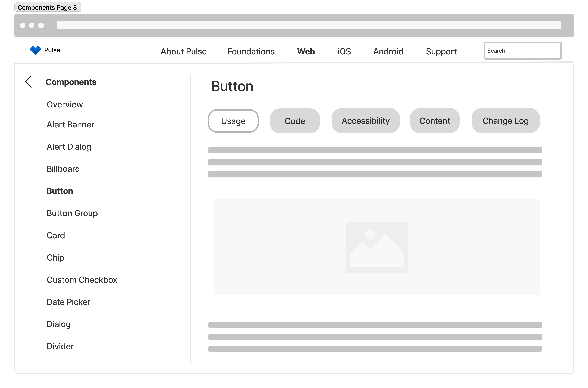Select the Usage tab
Viewport: 588px width, 388px height.
[x=233, y=121]
